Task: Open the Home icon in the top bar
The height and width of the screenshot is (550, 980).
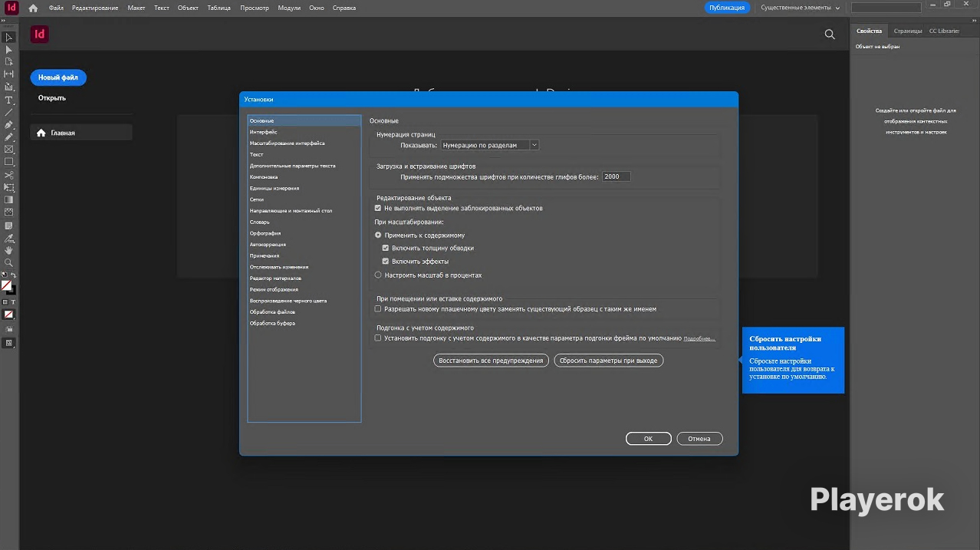Action: 32,8
